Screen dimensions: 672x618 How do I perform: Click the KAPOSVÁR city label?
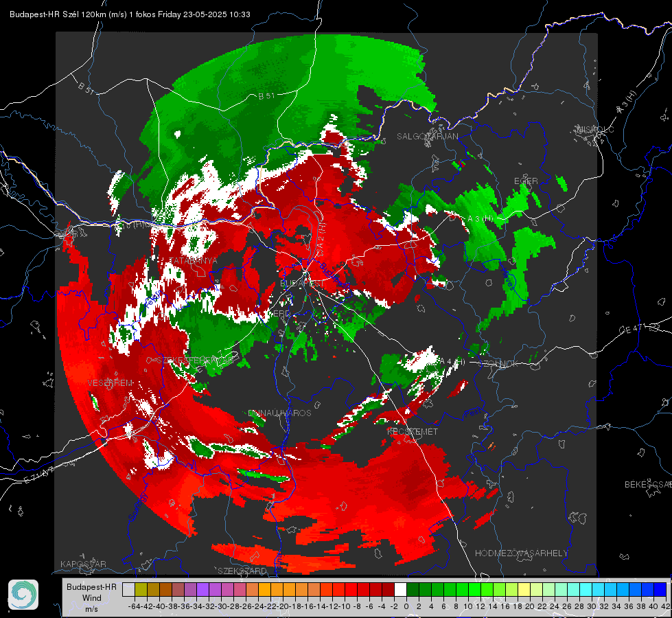click(83, 564)
